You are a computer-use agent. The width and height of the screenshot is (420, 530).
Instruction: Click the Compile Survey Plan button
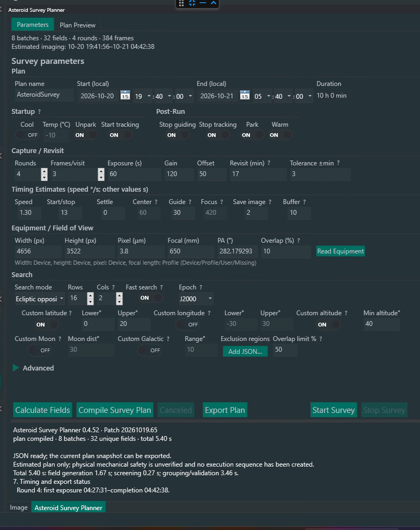tap(115, 410)
